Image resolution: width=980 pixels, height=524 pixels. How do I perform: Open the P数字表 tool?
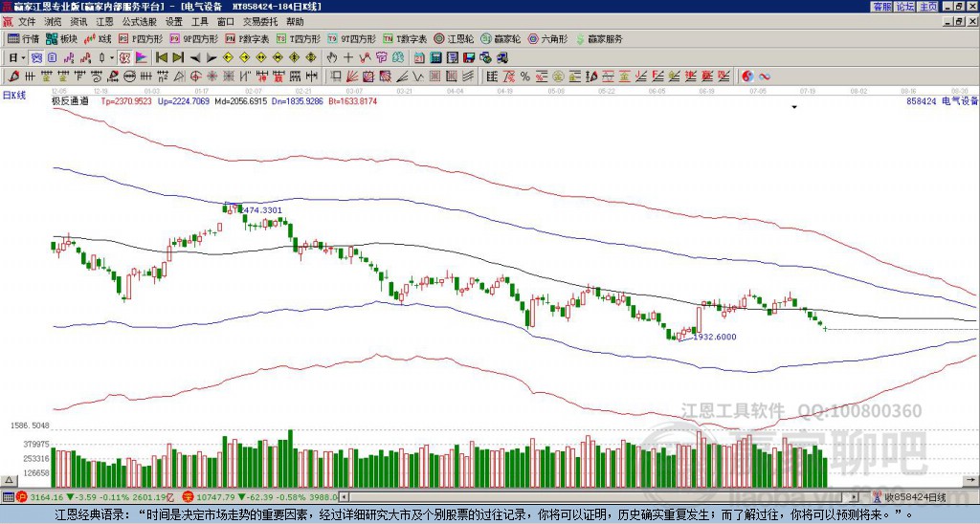pyautogui.click(x=247, y=38)
